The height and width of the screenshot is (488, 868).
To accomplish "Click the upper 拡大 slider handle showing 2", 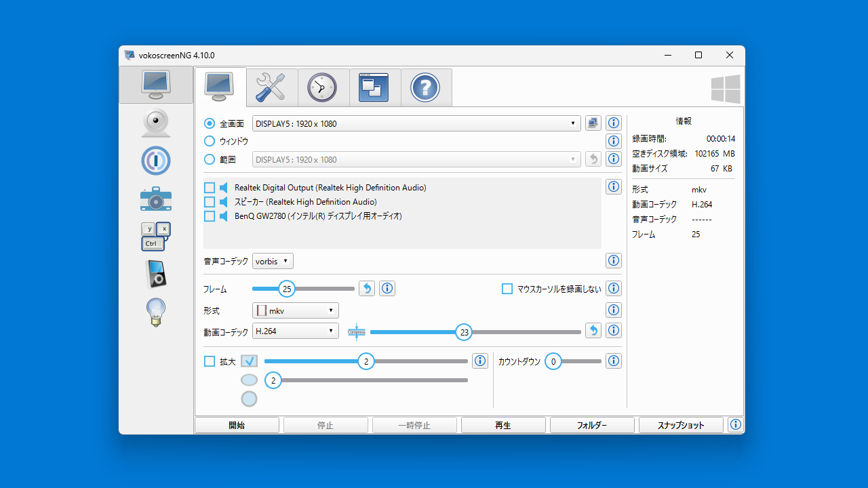I will click(366, 361).
